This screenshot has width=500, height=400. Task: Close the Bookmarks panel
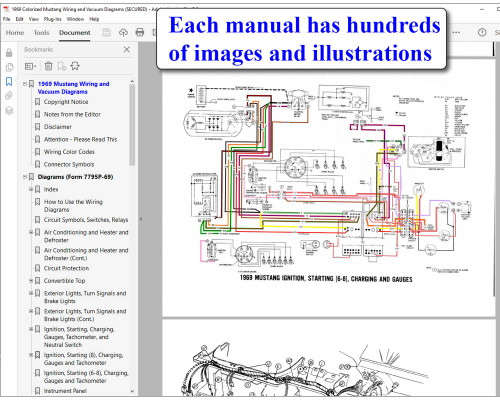click(127, 50)
